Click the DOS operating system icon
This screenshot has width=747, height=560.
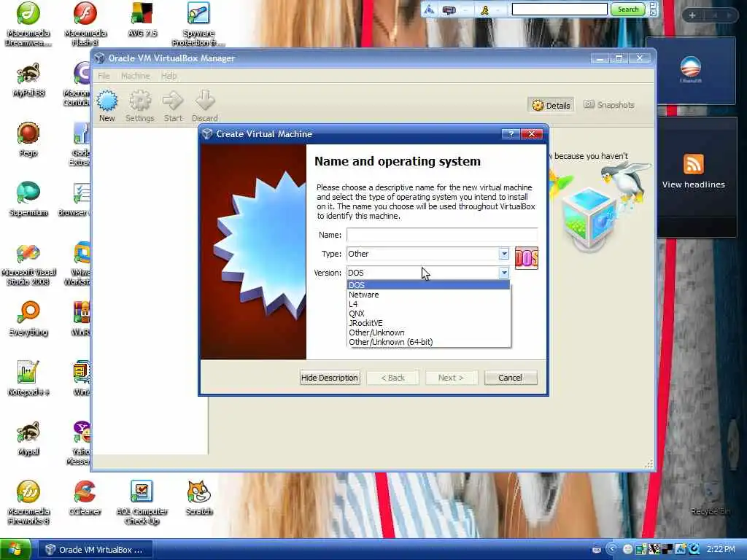pos(527,258)
